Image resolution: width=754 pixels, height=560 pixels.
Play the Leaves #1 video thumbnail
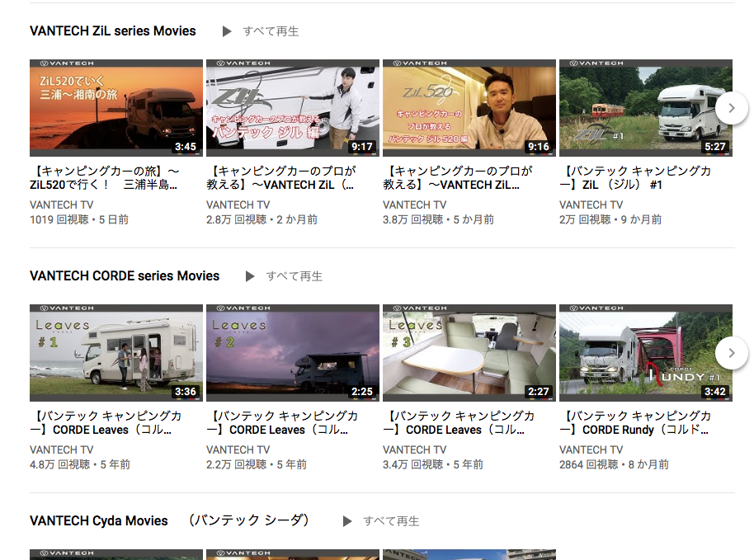click(116, 352)
